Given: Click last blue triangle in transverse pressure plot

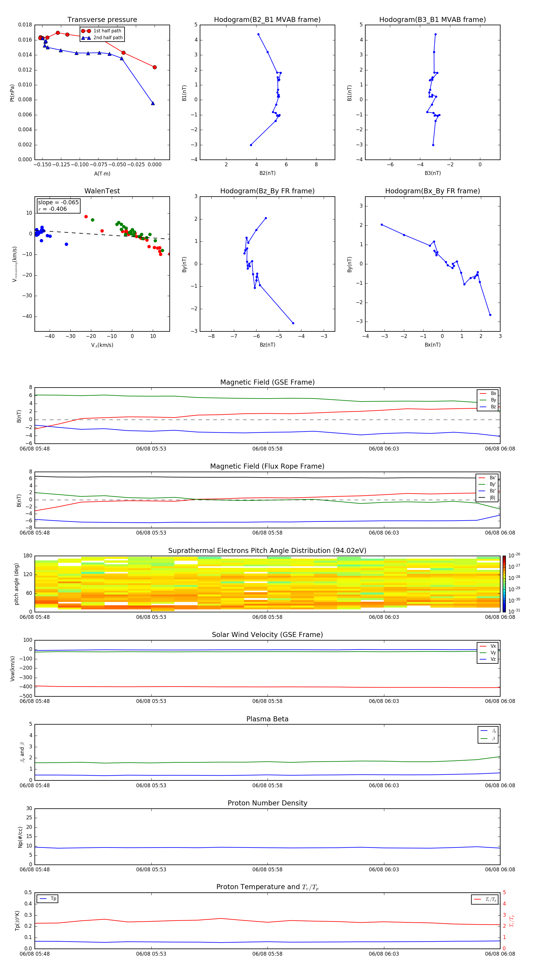Looking at the screenshot, I should (x=153, y=103).
